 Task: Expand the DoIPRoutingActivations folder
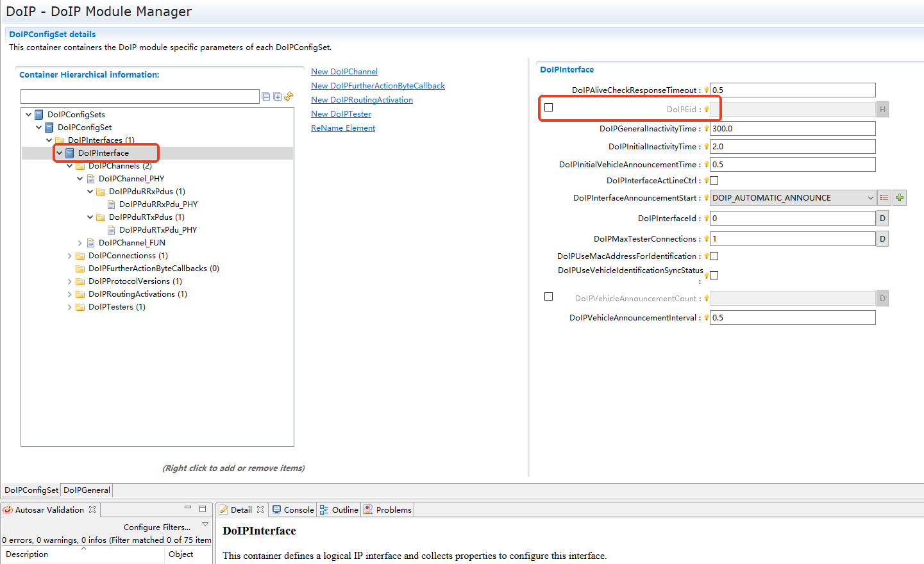tap(70, 294)
